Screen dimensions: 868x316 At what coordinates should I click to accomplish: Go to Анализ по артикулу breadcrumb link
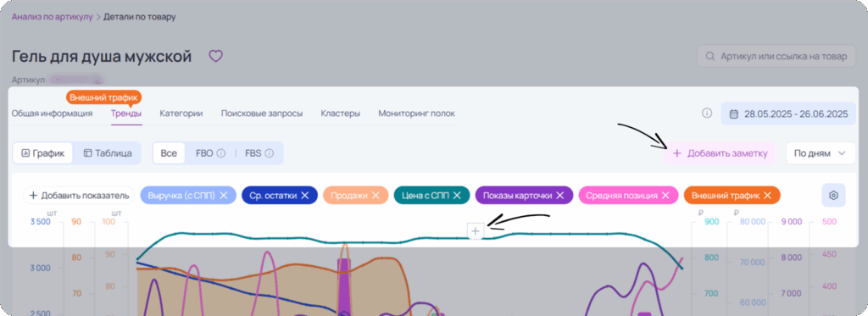coord(52,17)
